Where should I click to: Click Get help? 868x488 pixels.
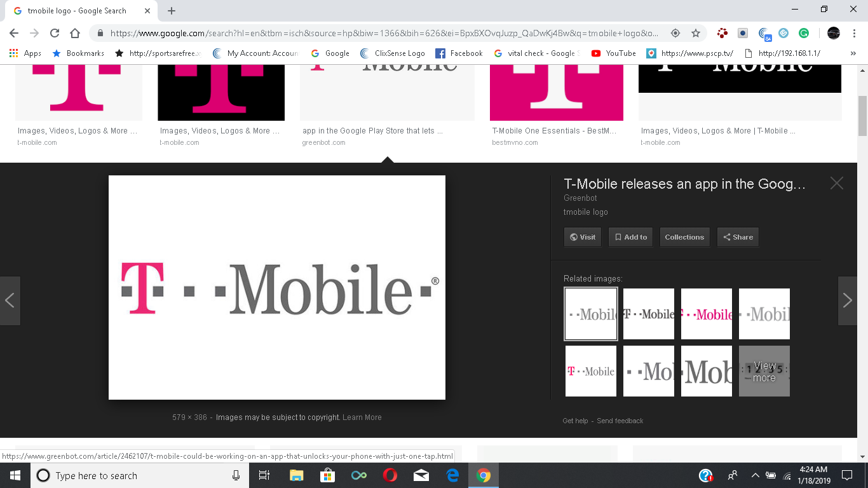(x=575, y=421)
